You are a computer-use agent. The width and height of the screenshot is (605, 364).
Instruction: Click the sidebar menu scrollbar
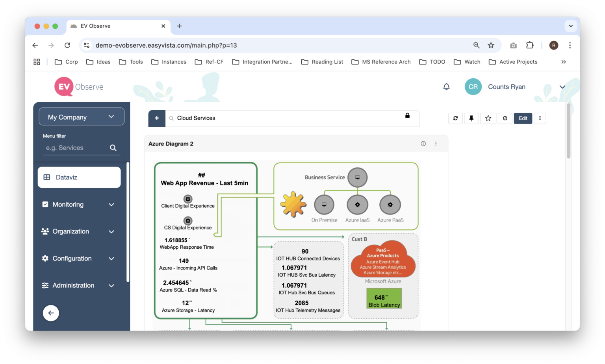(x=128, y=222)
